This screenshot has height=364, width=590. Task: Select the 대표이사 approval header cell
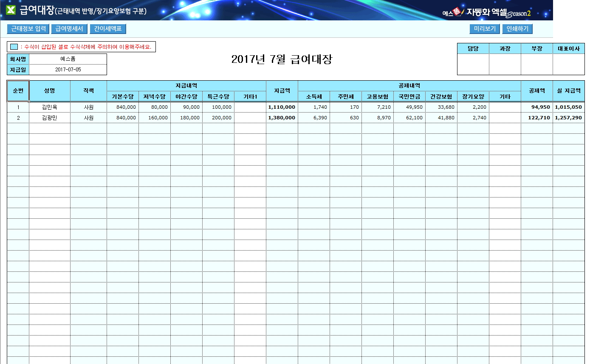coord(569,48)
